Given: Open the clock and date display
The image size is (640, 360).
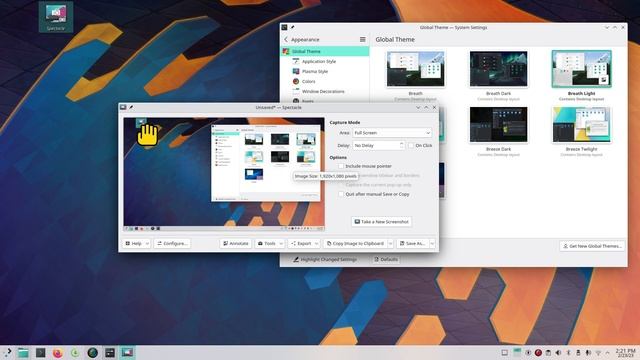Looking at the screenshot, I should [625, 353].
